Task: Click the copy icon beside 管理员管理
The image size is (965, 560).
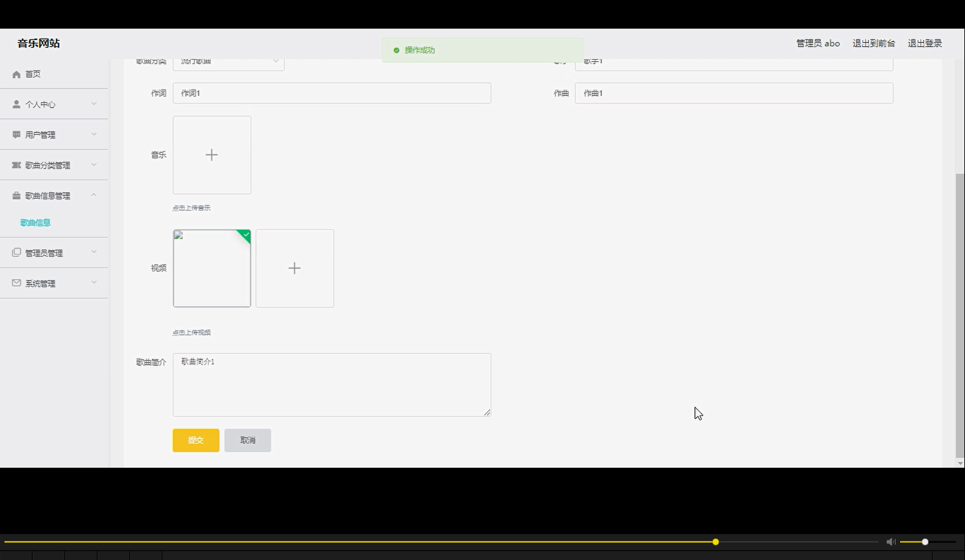Action: tap(17, 253)
